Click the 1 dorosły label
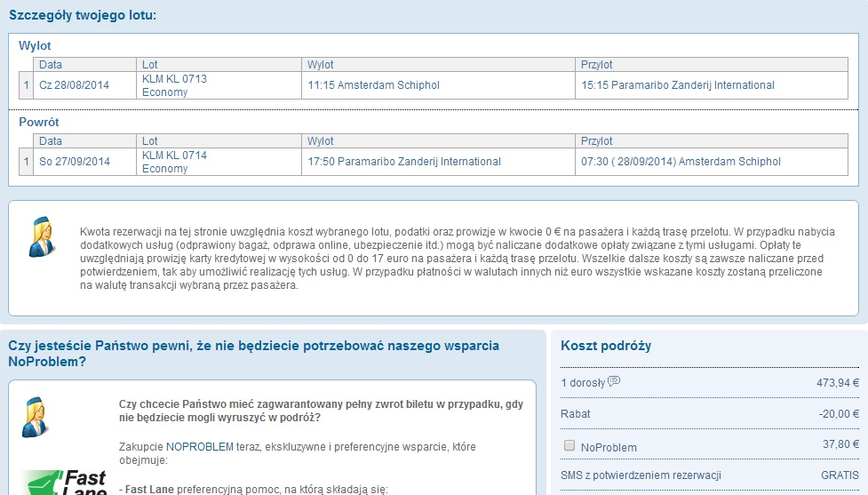The width and height of the screenshot is (868, 495). tap(583, 383)
